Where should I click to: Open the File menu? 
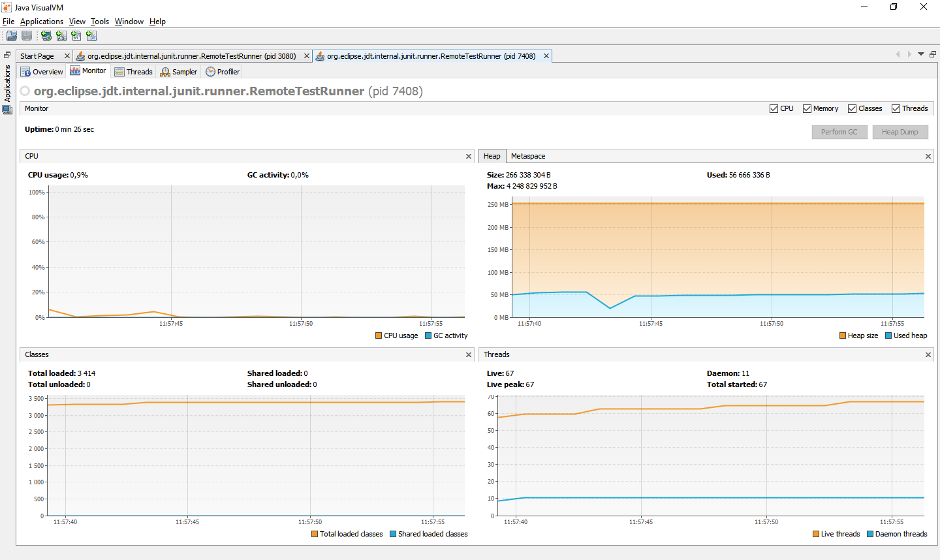[8, 22]
